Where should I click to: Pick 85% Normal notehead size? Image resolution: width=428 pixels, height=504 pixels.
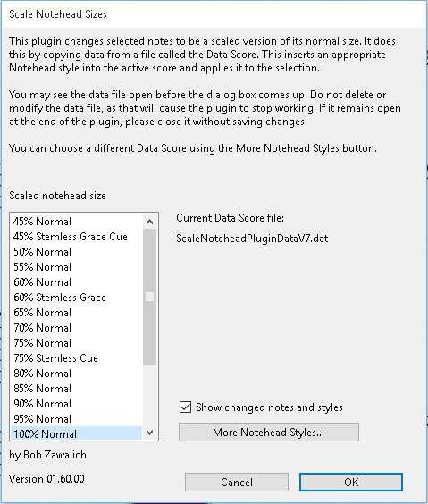point(77,389)
